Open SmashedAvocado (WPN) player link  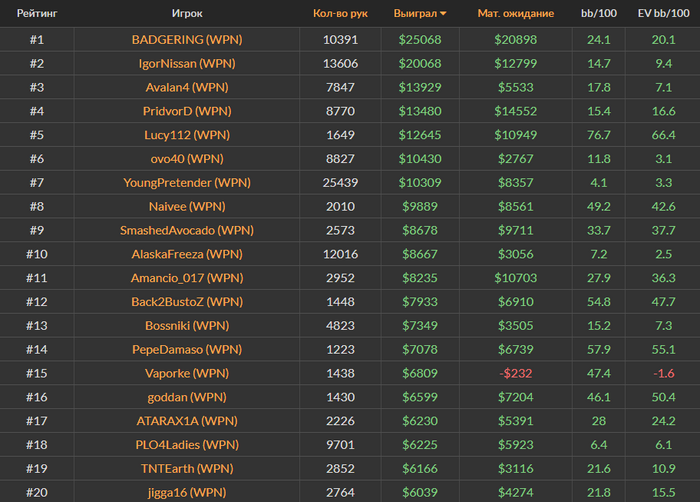[x=187, y=230]
